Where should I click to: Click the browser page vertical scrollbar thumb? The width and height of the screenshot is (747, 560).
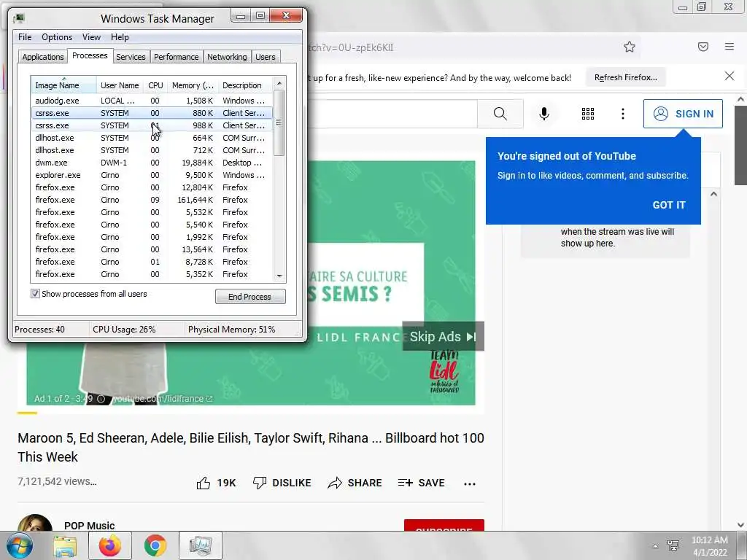tap(741, 145)
